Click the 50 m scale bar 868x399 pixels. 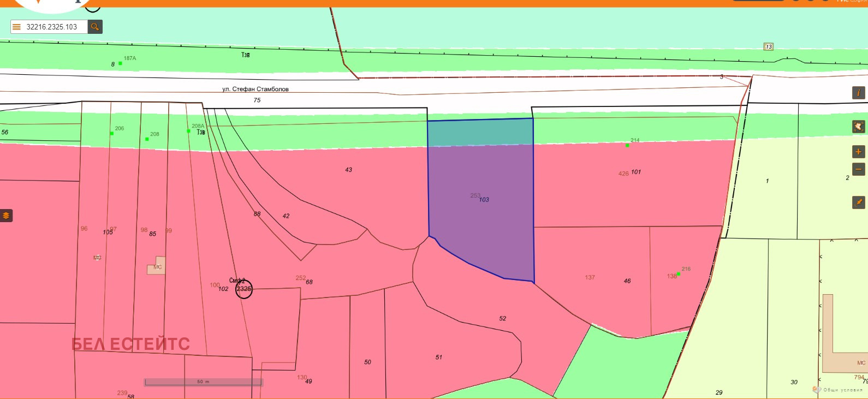[203, 382]
